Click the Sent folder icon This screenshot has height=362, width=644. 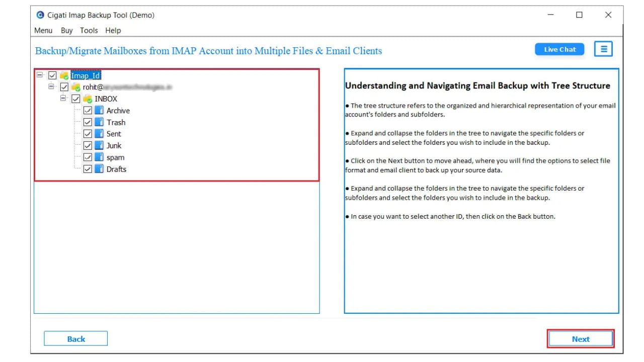(99, 134)
